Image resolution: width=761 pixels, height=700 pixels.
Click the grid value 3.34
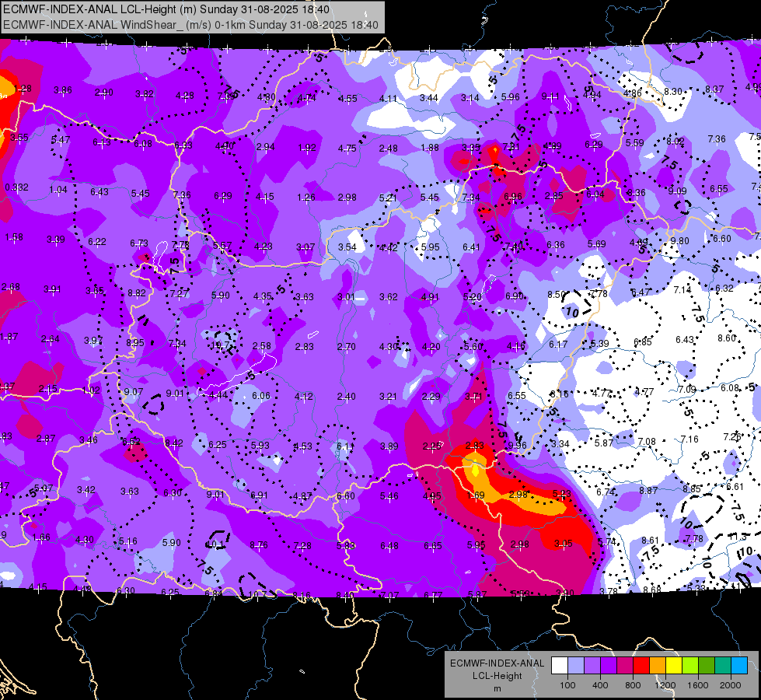pos(560,444)
